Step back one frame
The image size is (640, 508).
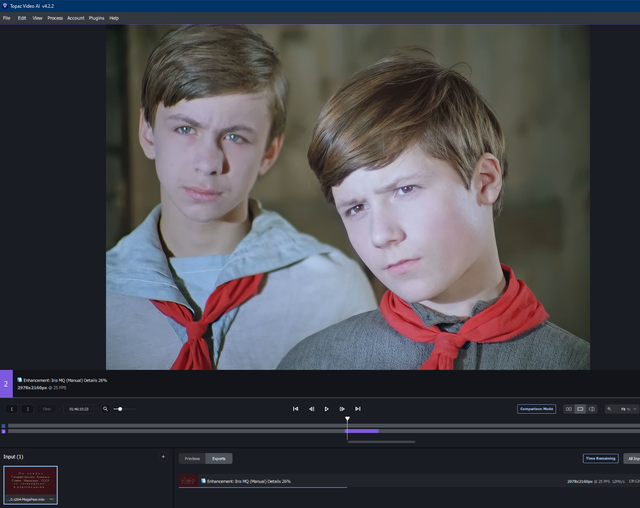click(x=311, y=409)
